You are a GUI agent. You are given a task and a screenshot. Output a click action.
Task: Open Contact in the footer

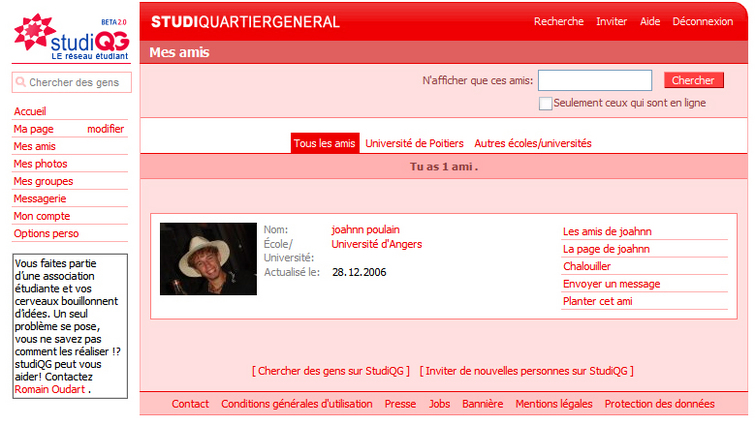(x=190, y=404)
